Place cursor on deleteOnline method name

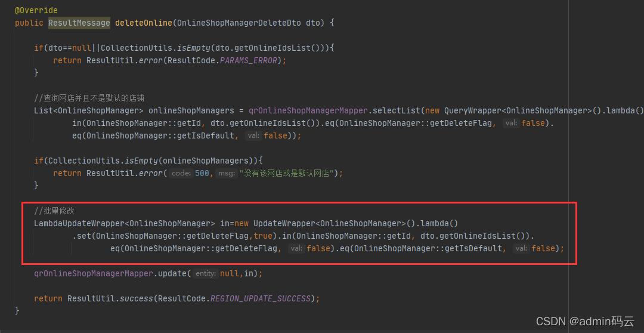143,23
